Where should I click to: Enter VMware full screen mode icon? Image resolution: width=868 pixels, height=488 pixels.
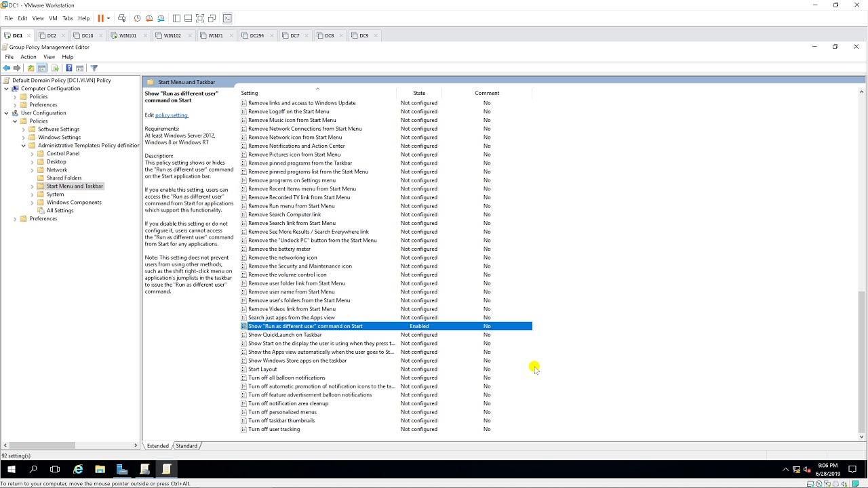[200, 18]
